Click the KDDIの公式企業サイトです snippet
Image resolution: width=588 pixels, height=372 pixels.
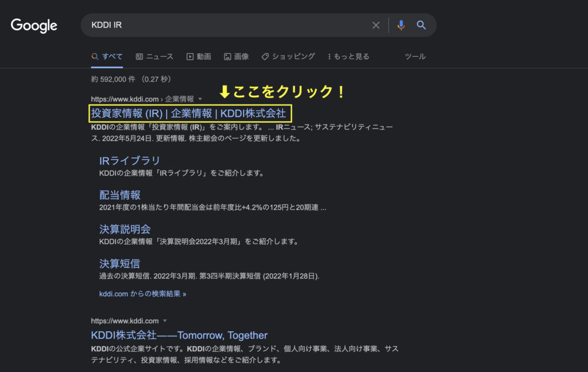245,354
